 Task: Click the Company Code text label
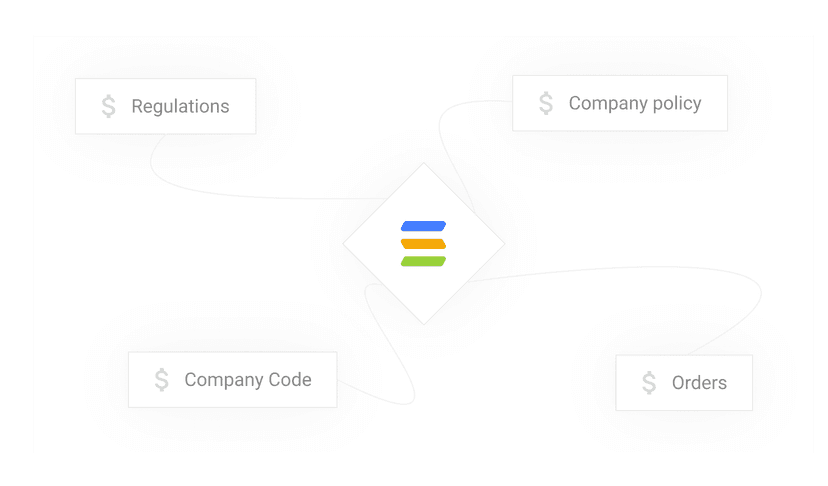pyautogui.click(x=248, y=380)
